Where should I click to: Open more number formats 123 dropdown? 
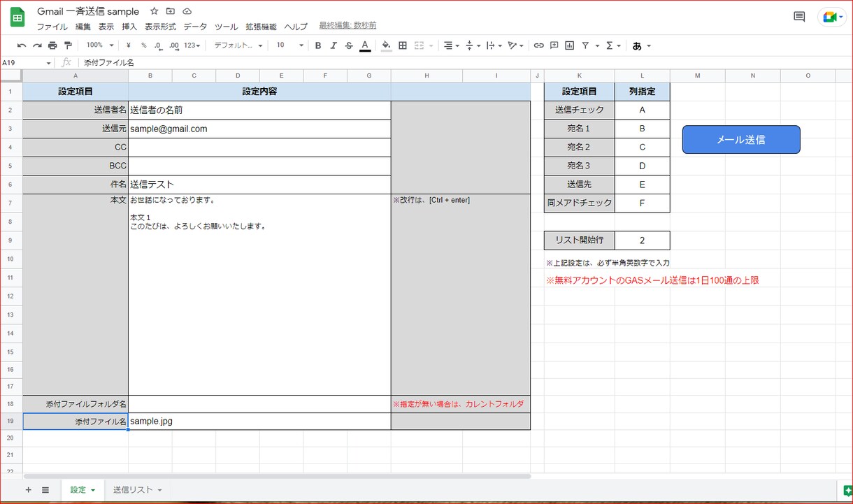click(x=192, y=45)
